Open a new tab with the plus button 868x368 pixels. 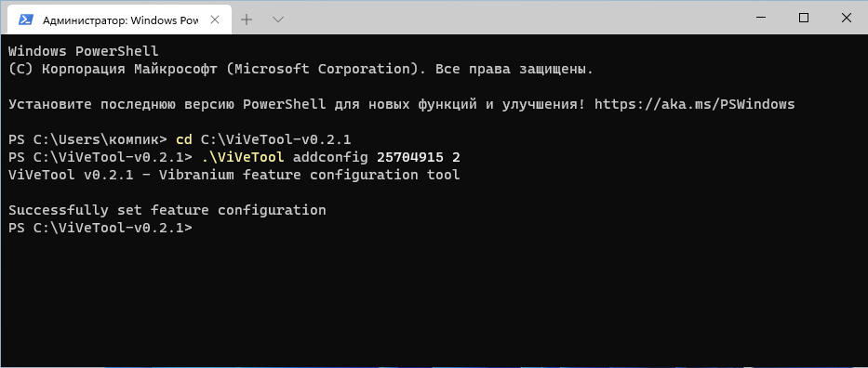[247, 20]
